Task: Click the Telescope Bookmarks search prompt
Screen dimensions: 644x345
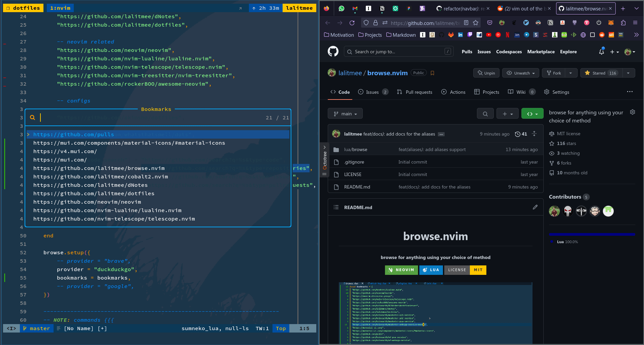Action: point(158,117)
